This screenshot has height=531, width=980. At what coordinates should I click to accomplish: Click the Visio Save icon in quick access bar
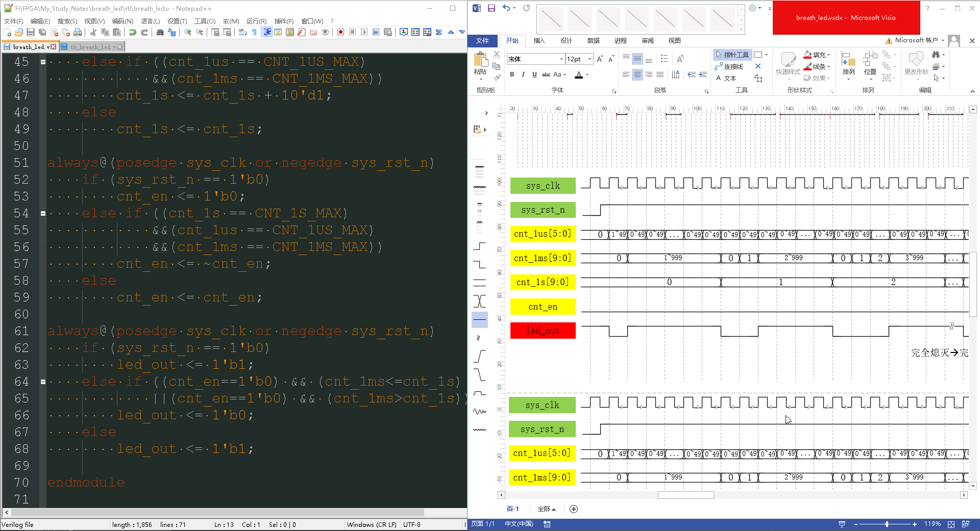pos(491,8)
